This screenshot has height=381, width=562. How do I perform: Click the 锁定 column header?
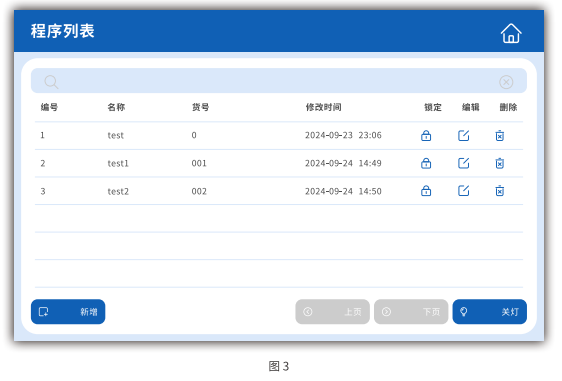point(433,107)
